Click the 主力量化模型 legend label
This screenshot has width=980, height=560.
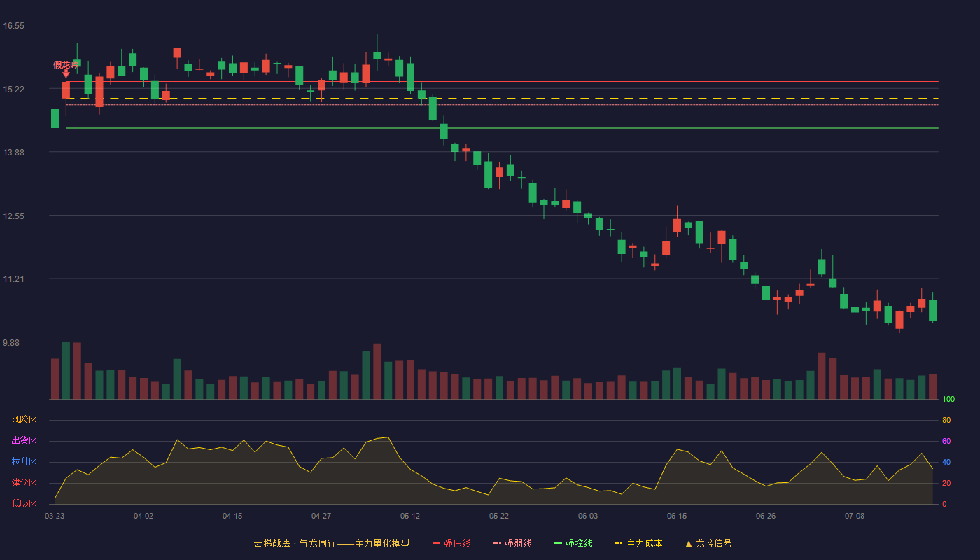tap(382, 543)
